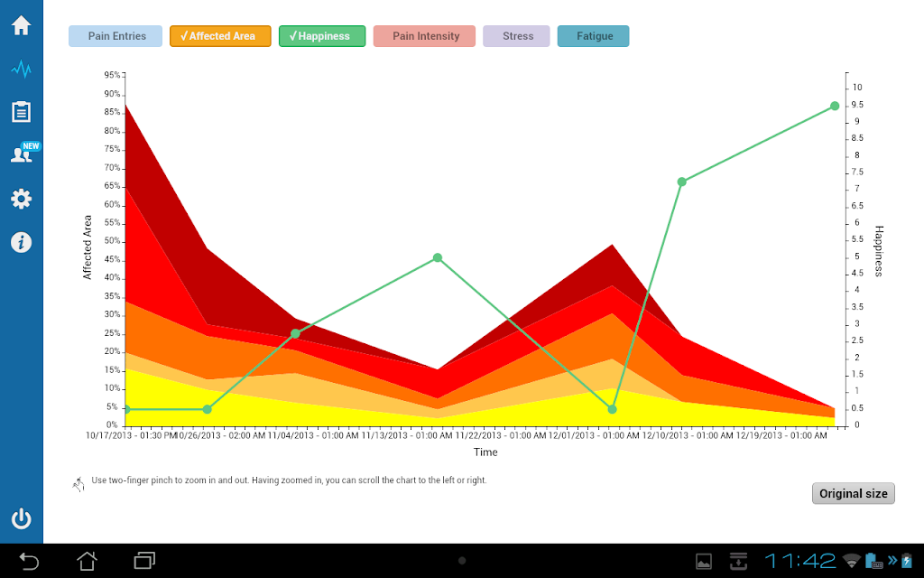Click the Original size button

[854, 494]
